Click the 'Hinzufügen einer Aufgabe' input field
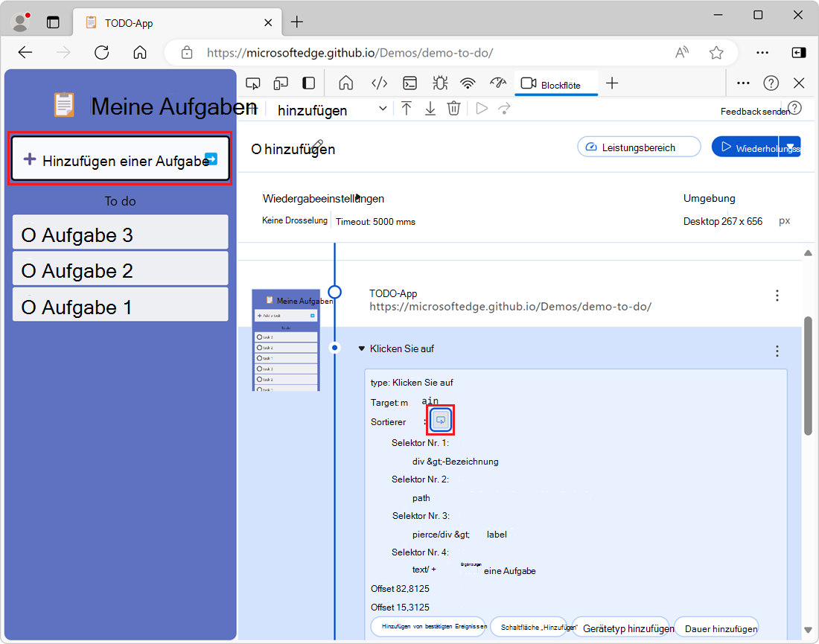Viewport: 819px width, 644px height. point(119,160)
